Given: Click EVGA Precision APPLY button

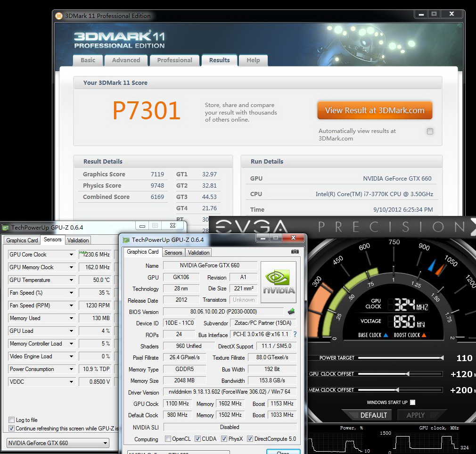Looking at the screenshot, I should pos(416,415).
